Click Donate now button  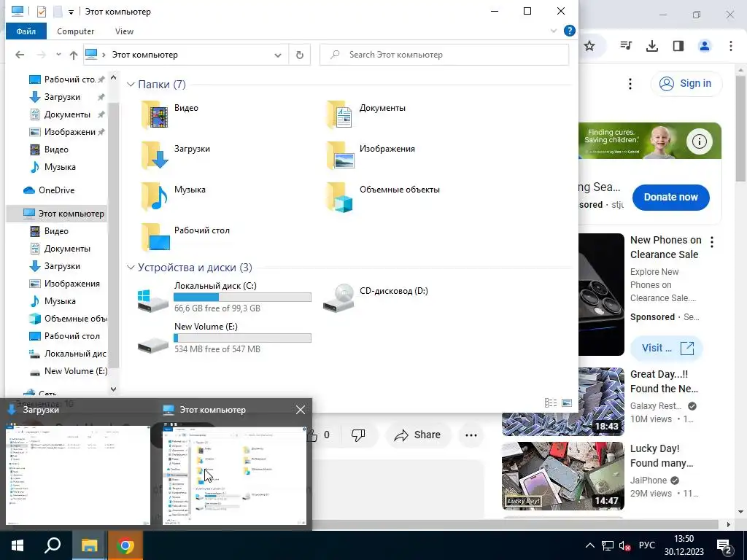click(671, 197)
